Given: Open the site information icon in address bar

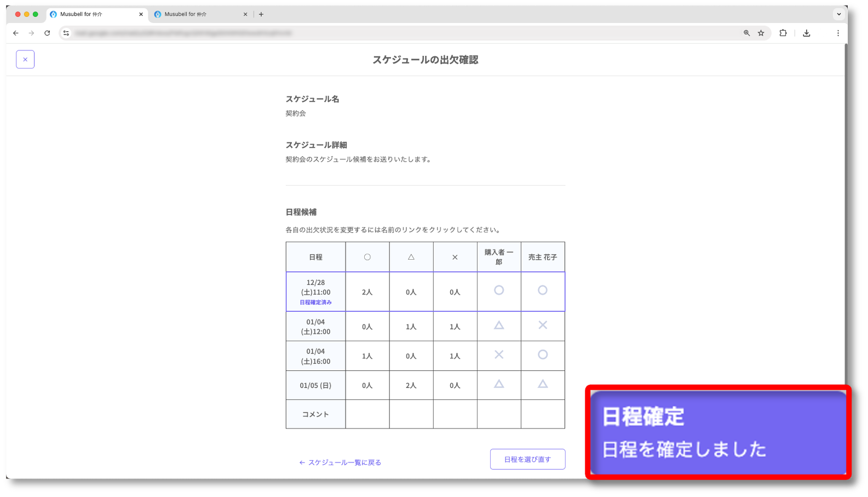Looking at the screenshot, I should (x=66, y=33).
